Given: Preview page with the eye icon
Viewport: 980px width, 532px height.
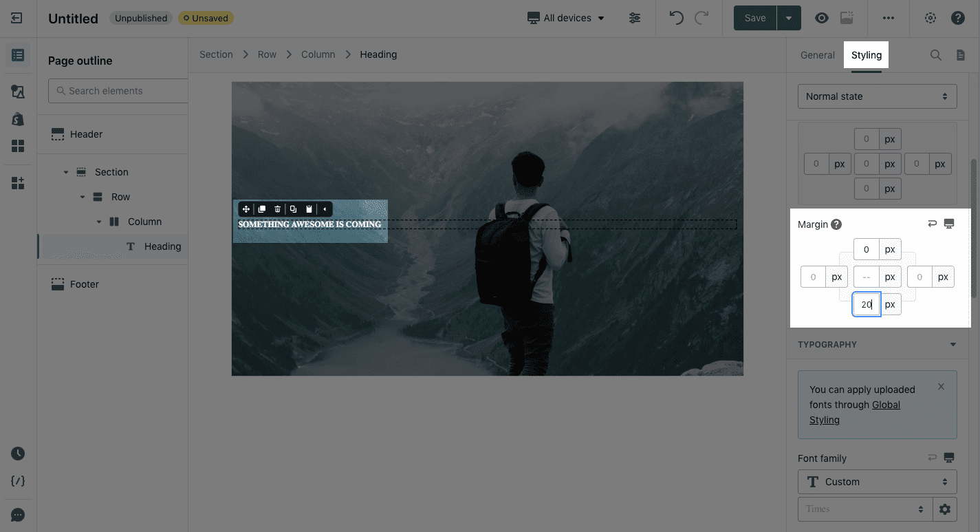Looking at the screenshot, I should (x=822, y=18).
